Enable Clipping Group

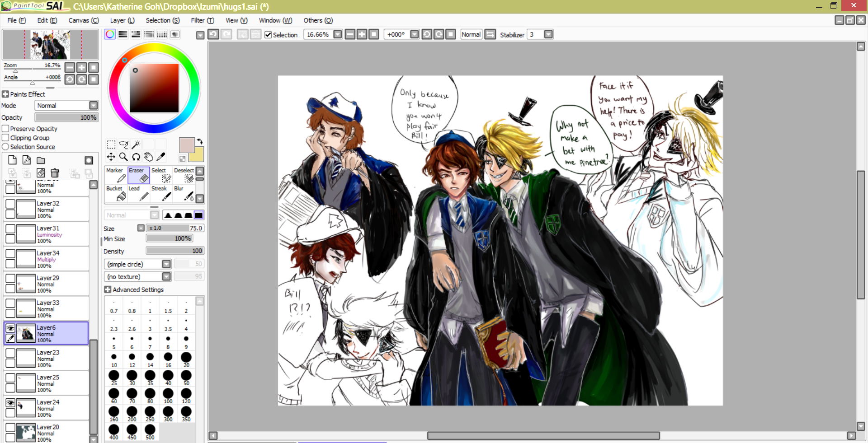[x=5, y=138]
